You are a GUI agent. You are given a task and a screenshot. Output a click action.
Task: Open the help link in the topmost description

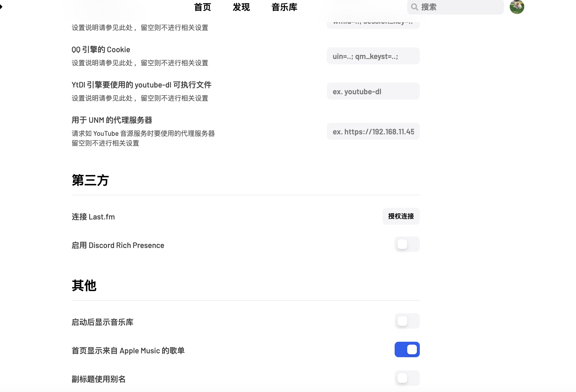(x=126, y=28)
